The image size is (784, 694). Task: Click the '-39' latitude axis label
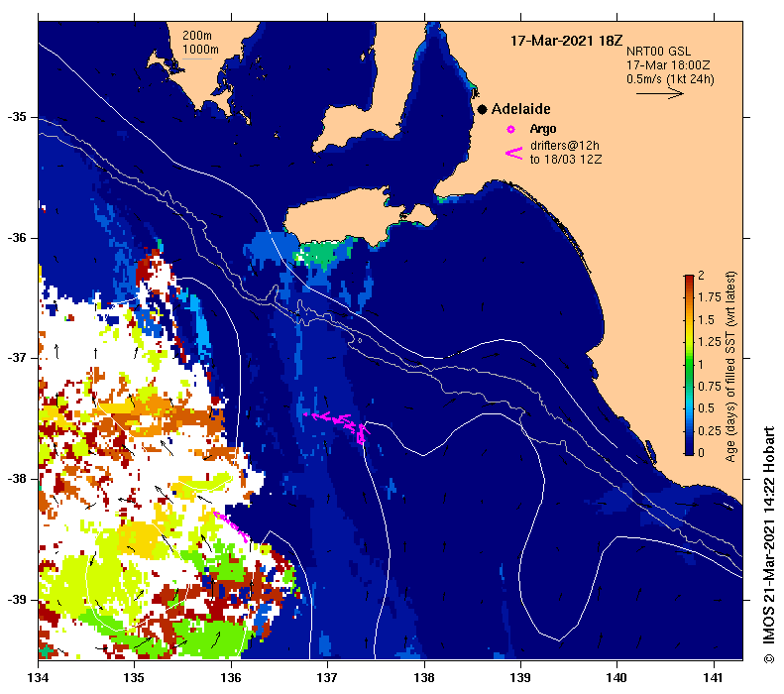[17, 599]
